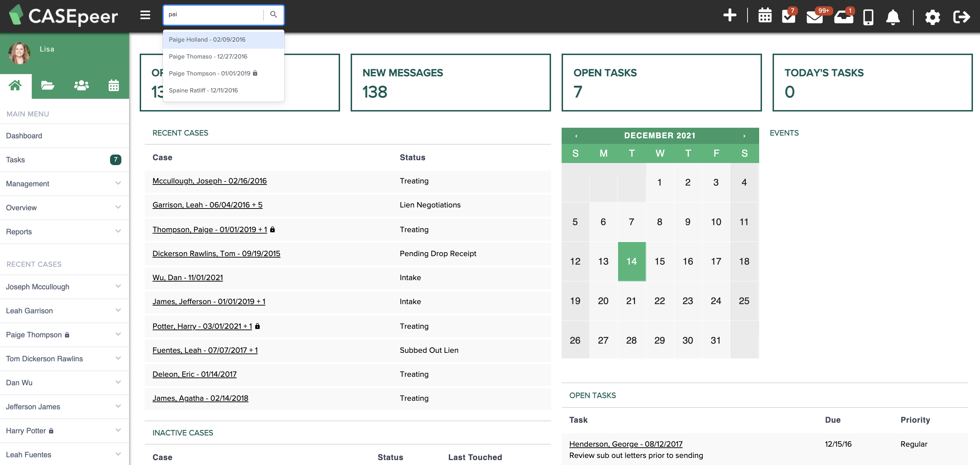Open the add new item menu

tap(730, 16)
